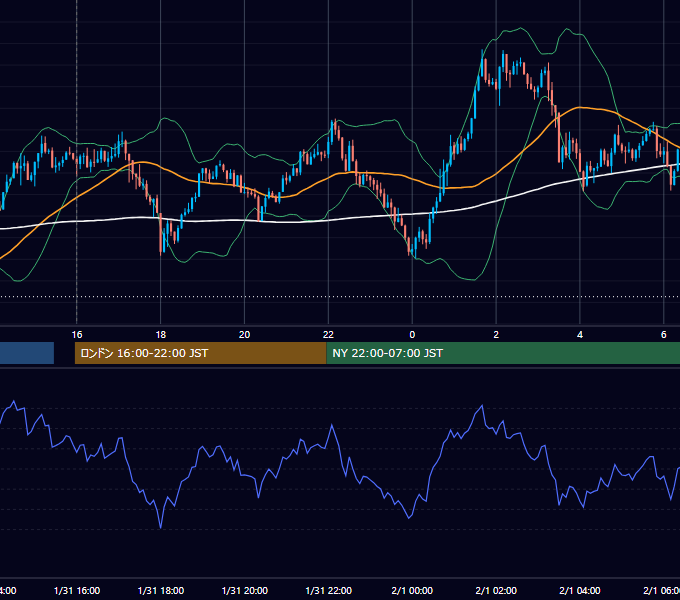Click the 2/1 02:00 time axis label
680x600 pixels.
tap(496, 591)
